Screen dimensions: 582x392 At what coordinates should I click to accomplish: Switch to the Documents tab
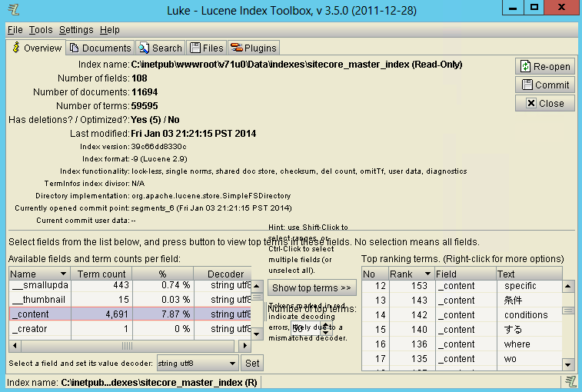pyautogui.click(x=101, y=48)
